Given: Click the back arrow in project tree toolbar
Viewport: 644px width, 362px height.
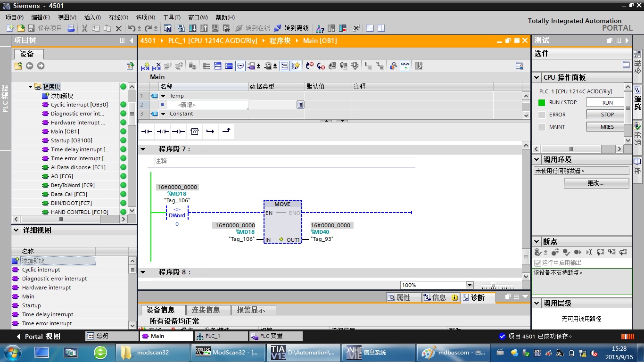Looking at the screenshot, I should point(29,66).
